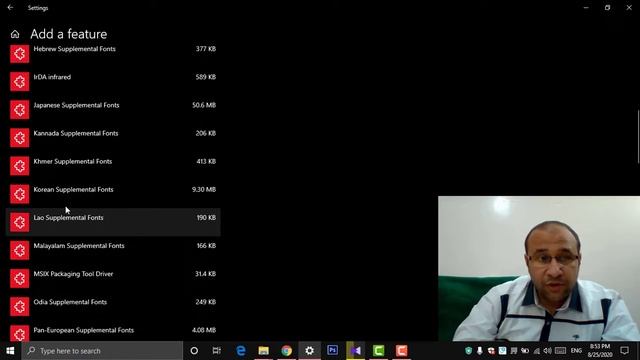This screenshot has height=360, width=640.
Task: Choose the MSIX Packaging Tool Driver entry
Action: (113, 278)
